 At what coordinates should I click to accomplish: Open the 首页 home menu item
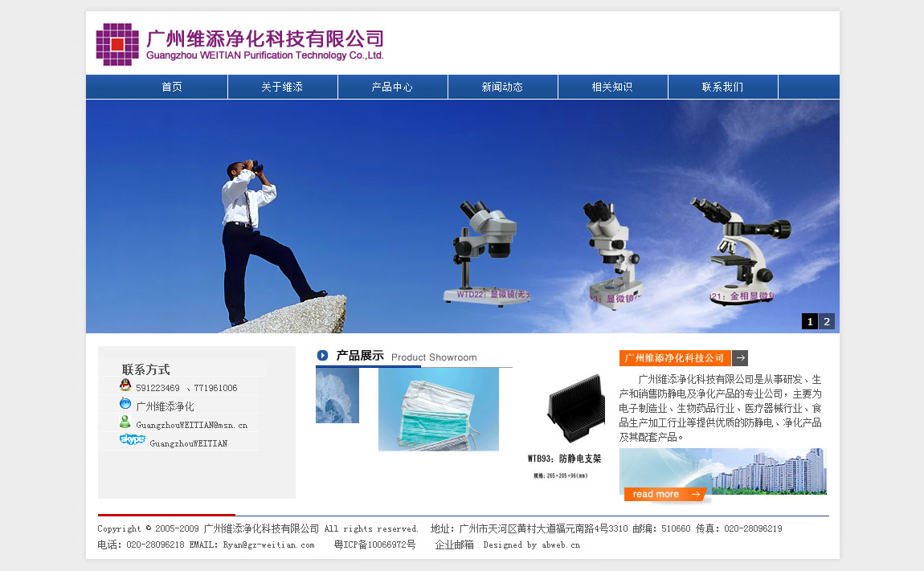coord(171,88)
